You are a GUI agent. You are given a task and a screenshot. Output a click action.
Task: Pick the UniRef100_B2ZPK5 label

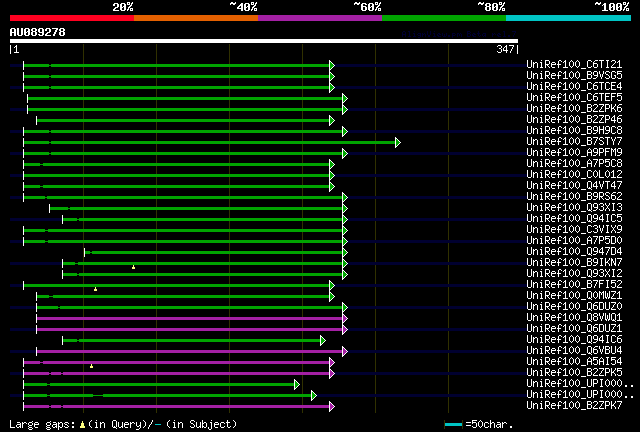(574, 373)
